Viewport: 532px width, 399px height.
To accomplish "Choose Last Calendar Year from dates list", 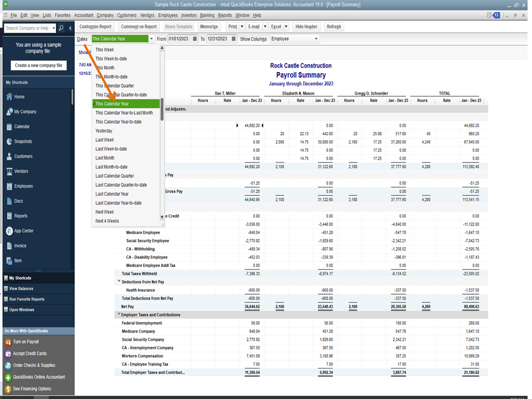I will (x=126, y=194).
